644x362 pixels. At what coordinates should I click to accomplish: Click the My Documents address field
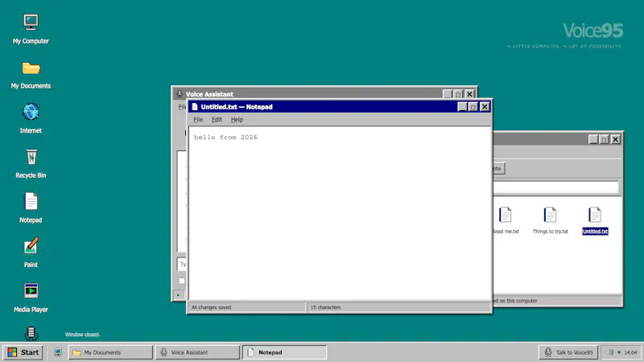click(x=555, y=187)
